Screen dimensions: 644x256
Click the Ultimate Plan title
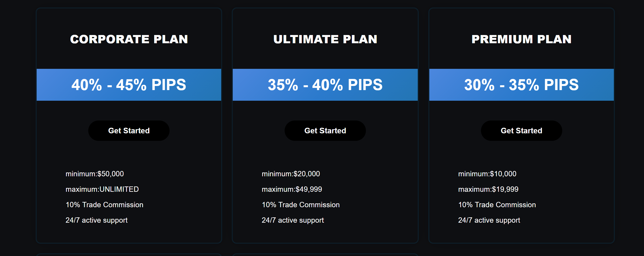[325, 39]
